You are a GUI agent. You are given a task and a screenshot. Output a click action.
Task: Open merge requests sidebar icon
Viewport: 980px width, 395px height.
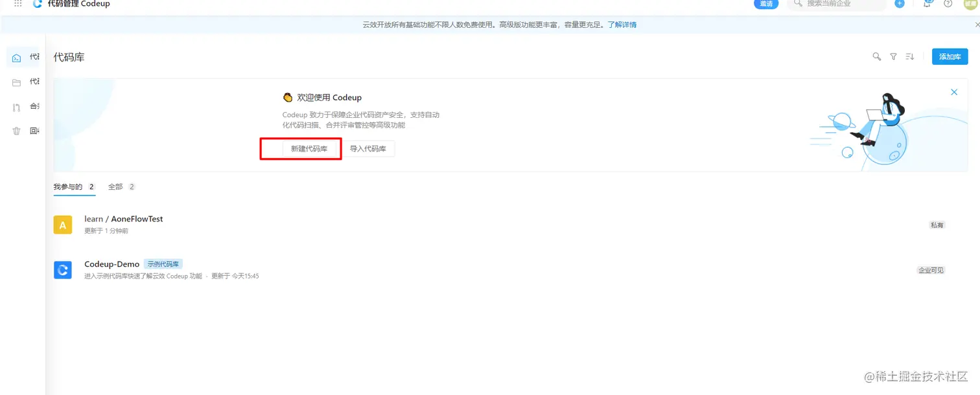[17, 107]
